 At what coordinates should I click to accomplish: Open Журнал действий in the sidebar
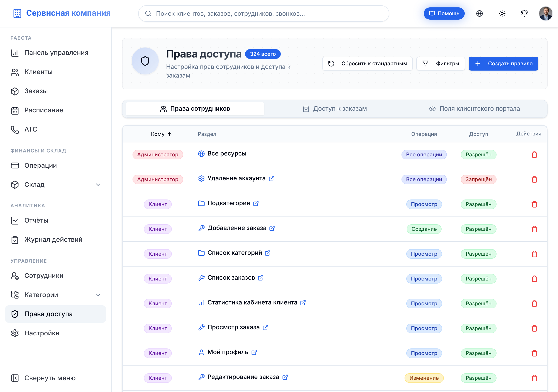tap(56, 240)
